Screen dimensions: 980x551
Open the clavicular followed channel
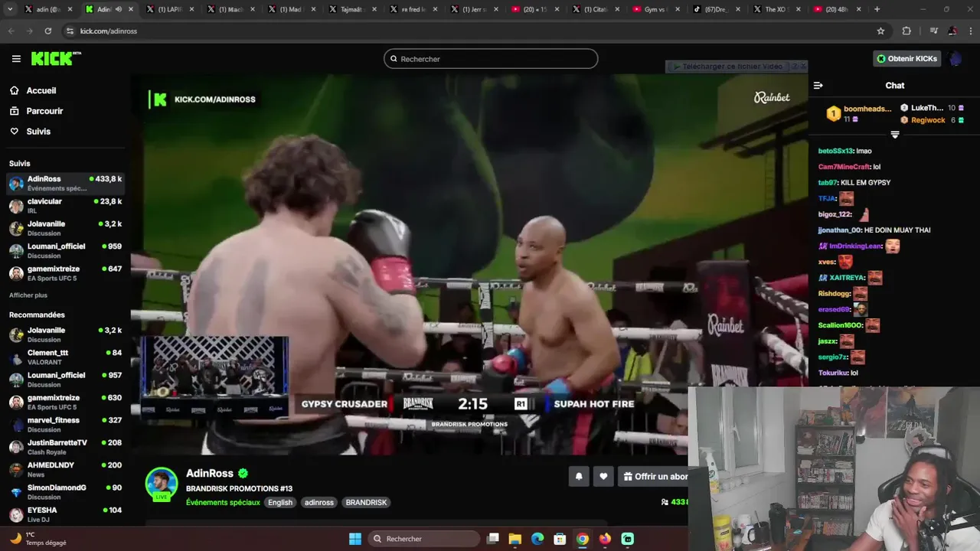pos(65,206)
